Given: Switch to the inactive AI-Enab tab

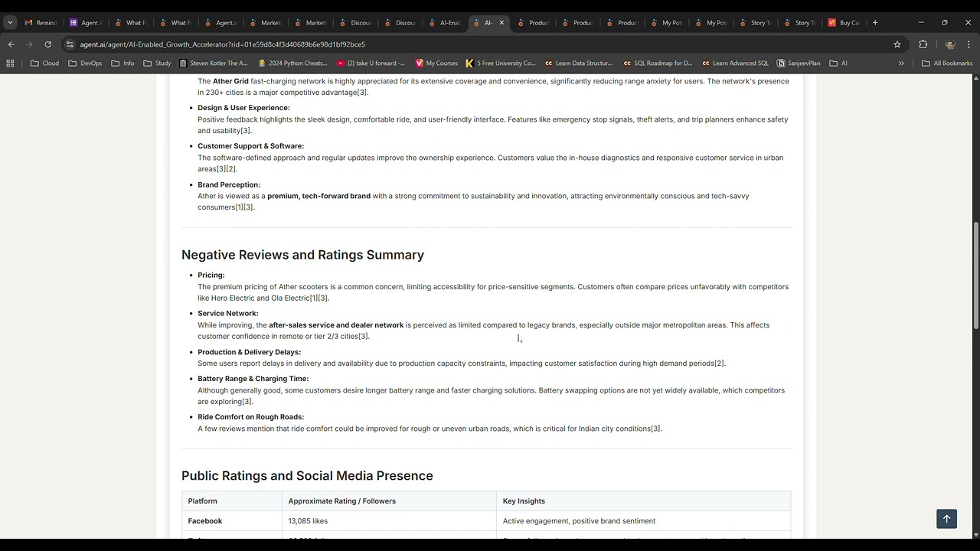Looking at the screenshot, I should point(444,22).
